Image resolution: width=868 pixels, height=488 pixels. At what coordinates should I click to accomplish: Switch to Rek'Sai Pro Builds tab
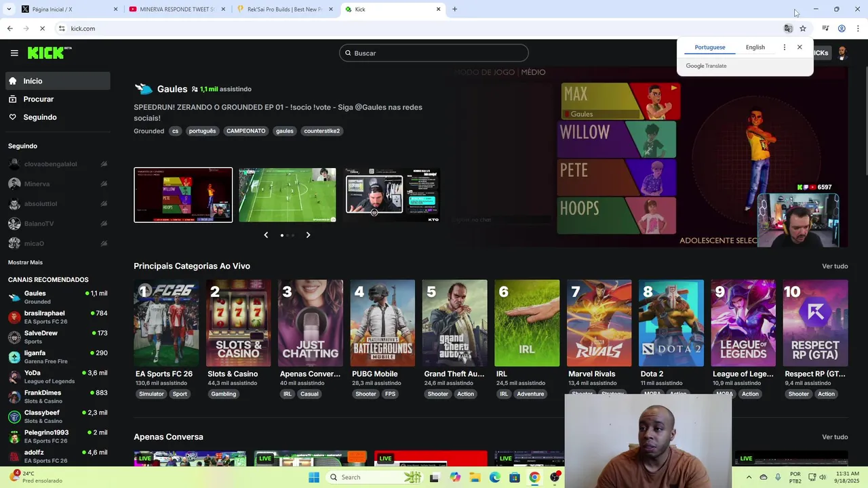click(285, 9)
